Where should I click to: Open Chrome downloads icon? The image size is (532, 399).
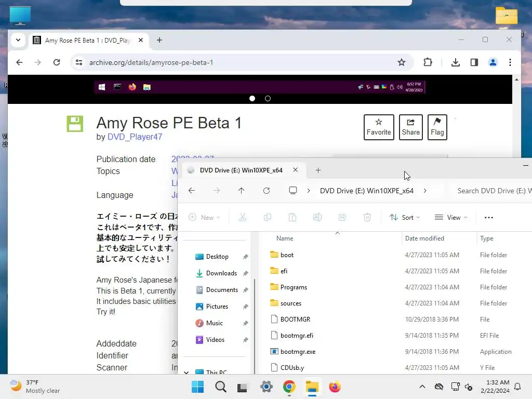(455, 62)
